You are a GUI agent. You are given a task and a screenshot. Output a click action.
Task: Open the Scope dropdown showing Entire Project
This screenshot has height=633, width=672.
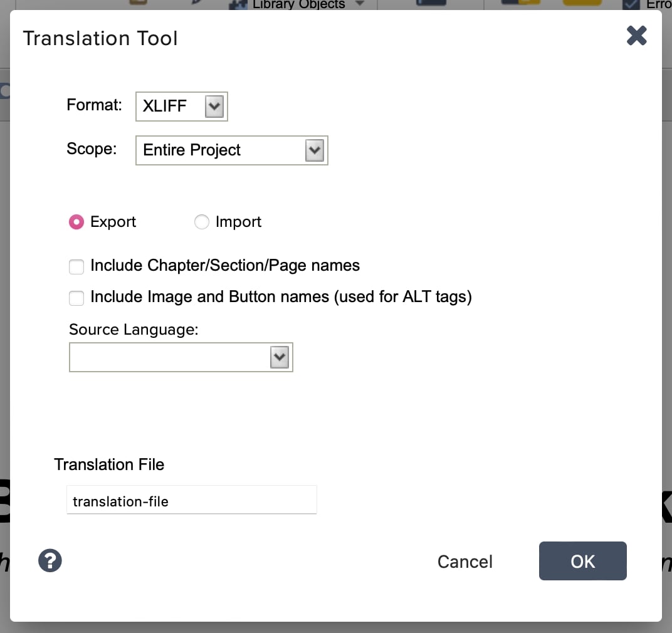231,150
